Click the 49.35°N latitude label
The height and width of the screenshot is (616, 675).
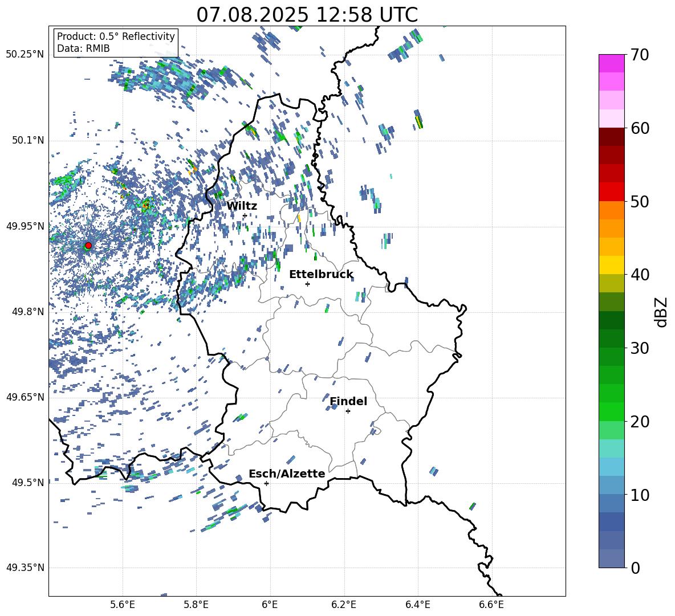click(x=26, y=568)
